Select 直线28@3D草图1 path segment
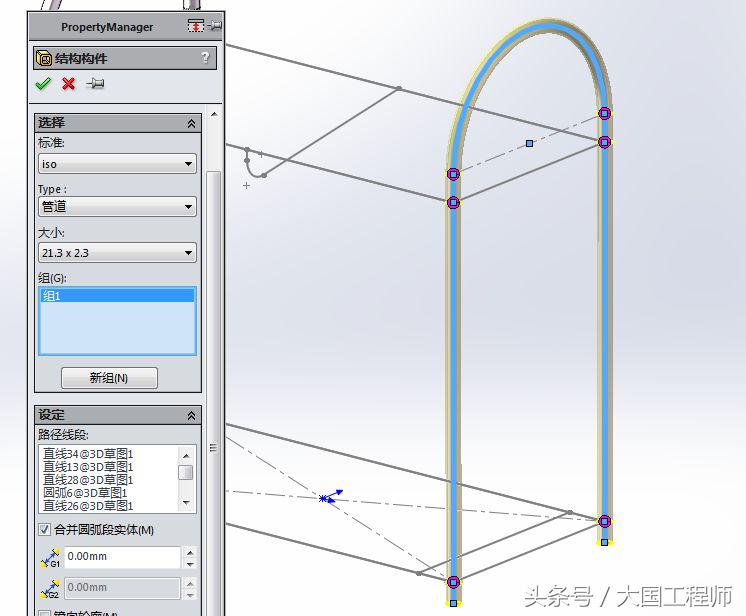Image resolution: width=746 pixels, height=616 pixels. [88, 479]
